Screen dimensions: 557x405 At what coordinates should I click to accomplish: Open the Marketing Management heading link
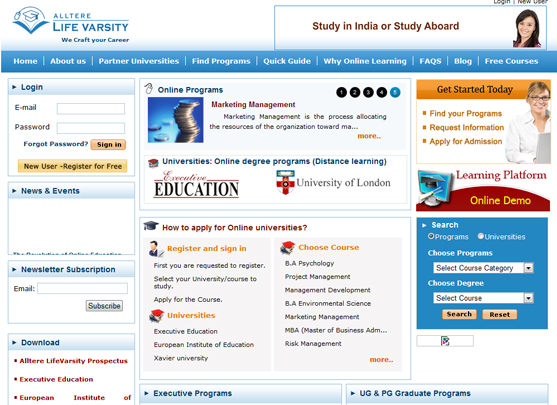[x=253, y=104]
